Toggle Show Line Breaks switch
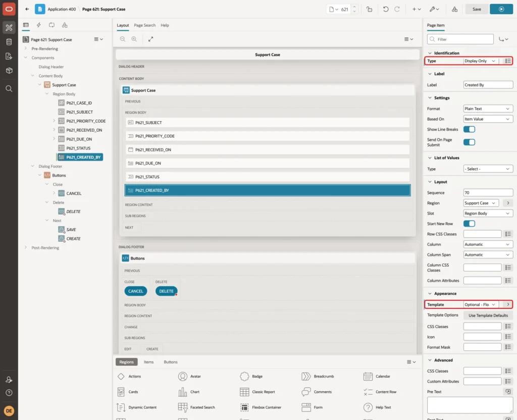 pyautogui.click(x=469, y=129)
